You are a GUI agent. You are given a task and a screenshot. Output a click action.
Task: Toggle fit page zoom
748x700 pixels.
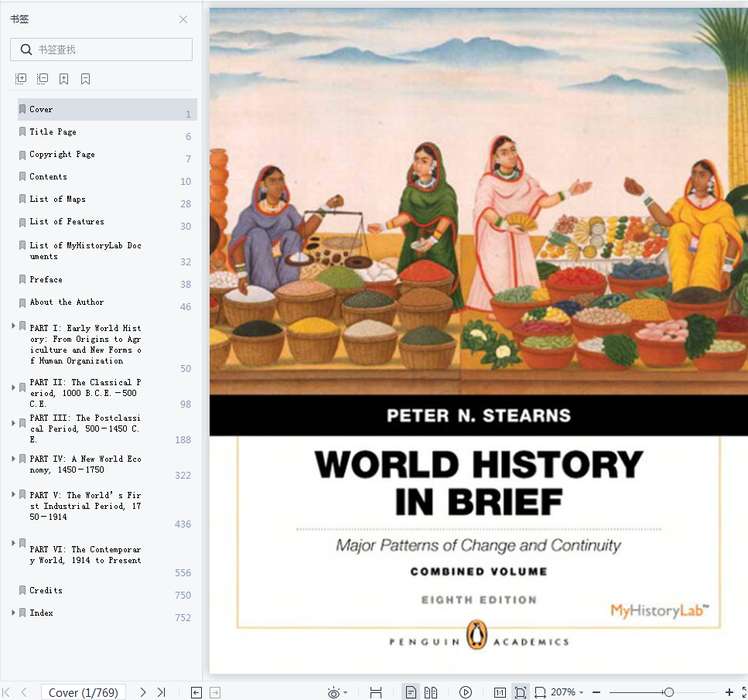click(x=521, y=692)
